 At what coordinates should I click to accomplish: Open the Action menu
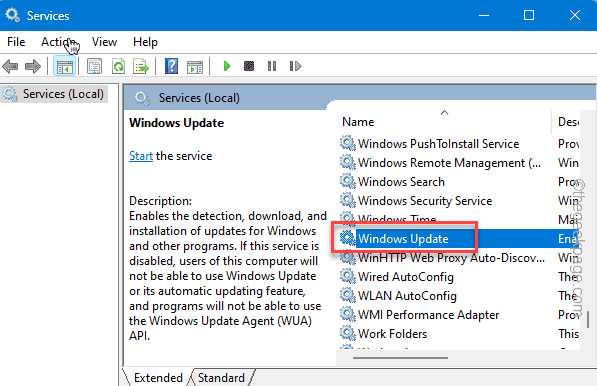click(x=58, y=42)
